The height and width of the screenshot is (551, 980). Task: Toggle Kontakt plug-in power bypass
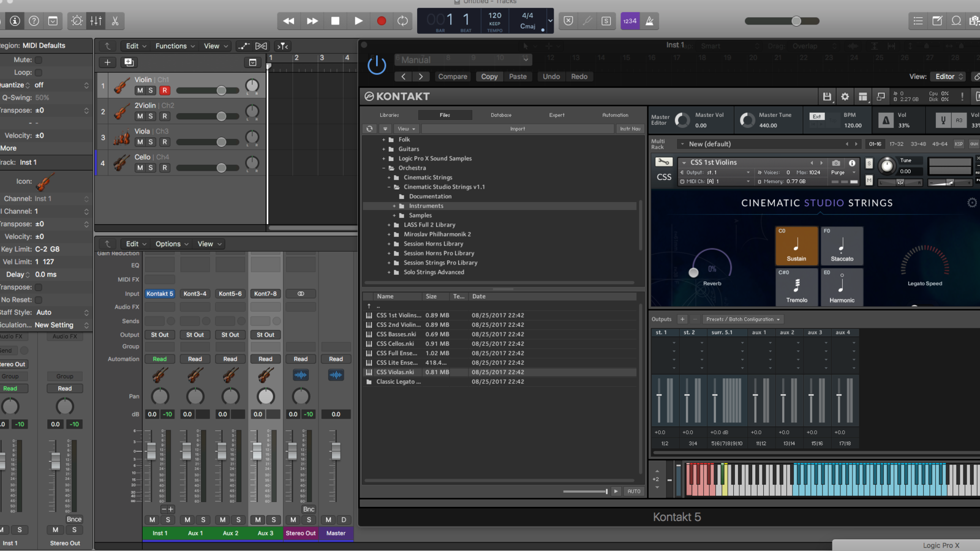pos(376,65)
